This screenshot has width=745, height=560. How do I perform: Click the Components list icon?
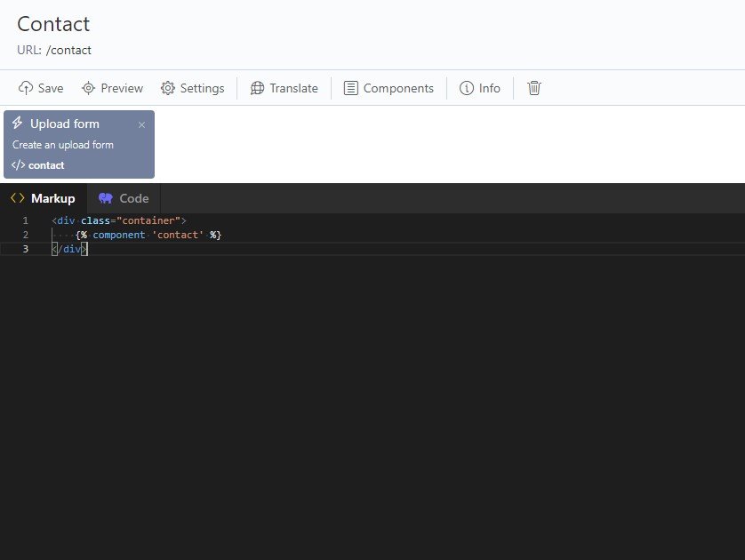tap(350, 88)
